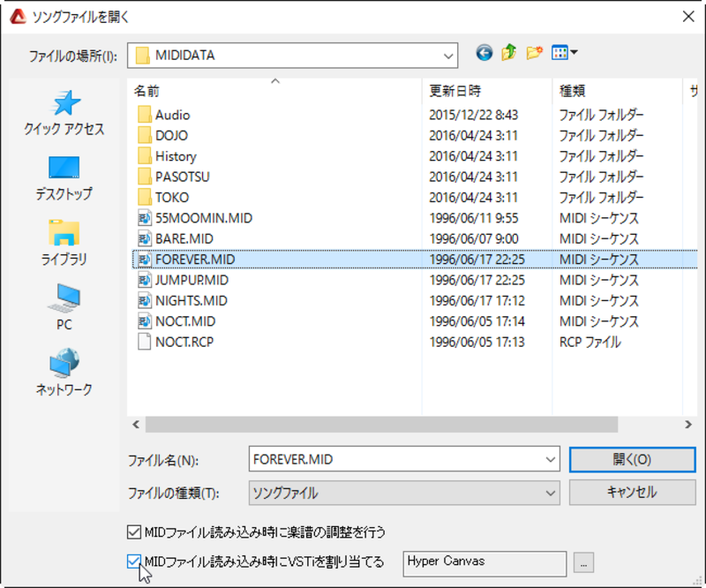The image size is (706, 588).
Task: Click date 1996/06/11 9:55
Action: pyautogui.click(x=473, y=218)
